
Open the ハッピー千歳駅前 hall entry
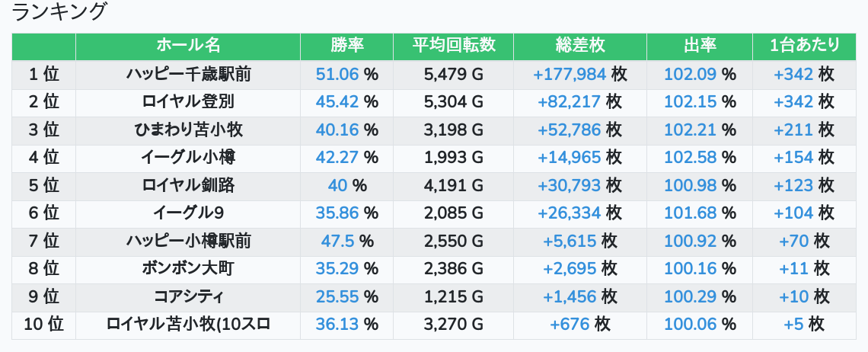pos(188,75)
